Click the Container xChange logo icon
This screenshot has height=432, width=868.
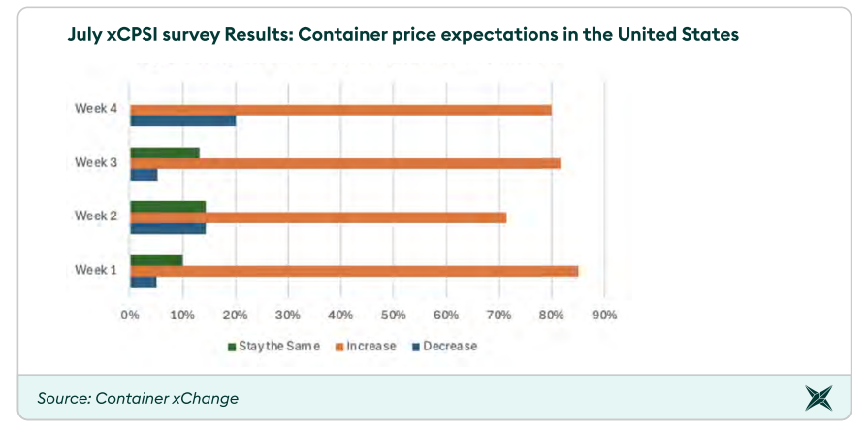tap(819, 397)
